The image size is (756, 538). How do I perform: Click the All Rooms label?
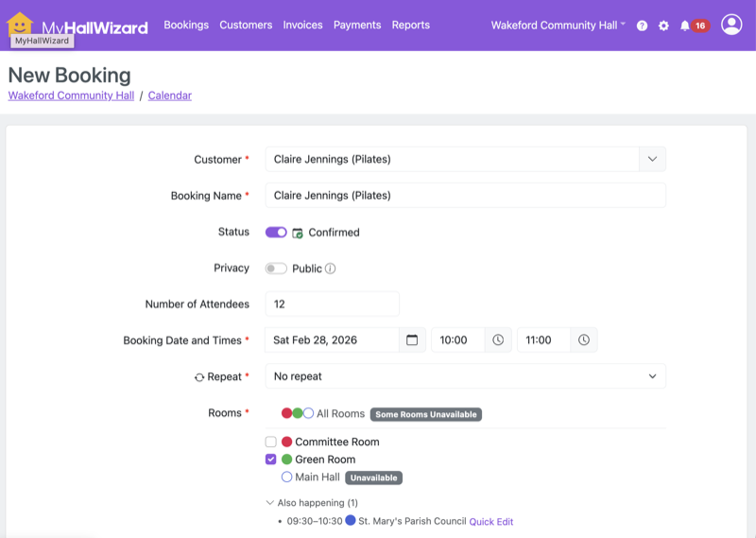(x=340, y=413)
